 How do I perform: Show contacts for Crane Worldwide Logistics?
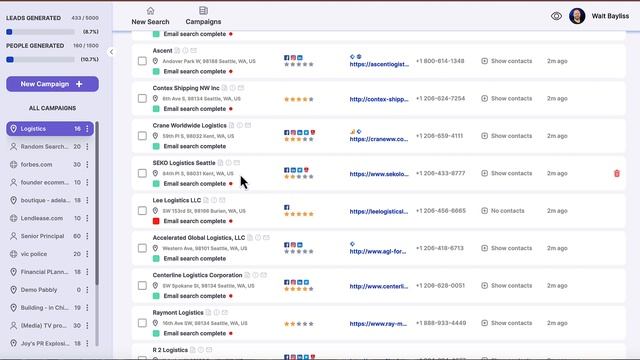click(x=507, y=136)
